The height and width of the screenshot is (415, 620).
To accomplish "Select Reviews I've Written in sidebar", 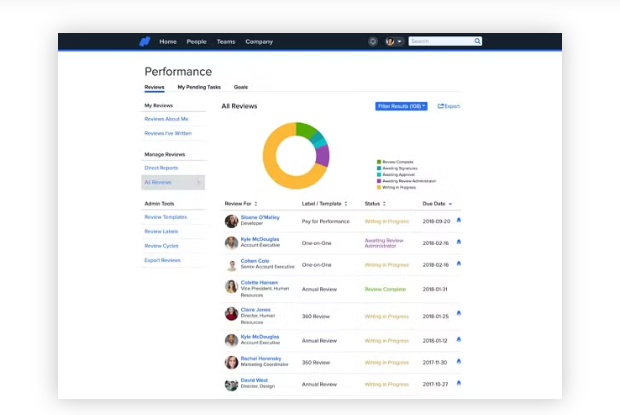I will (168, 133).
